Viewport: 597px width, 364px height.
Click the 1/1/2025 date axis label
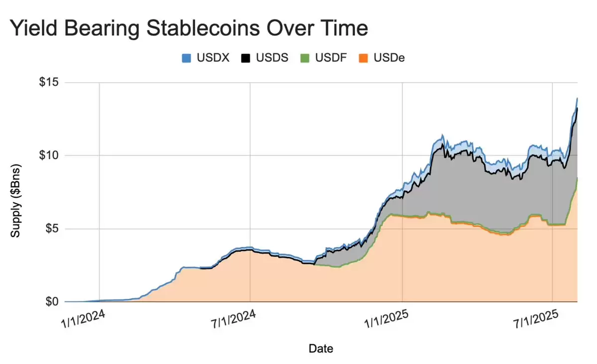[x=386, y=319]
